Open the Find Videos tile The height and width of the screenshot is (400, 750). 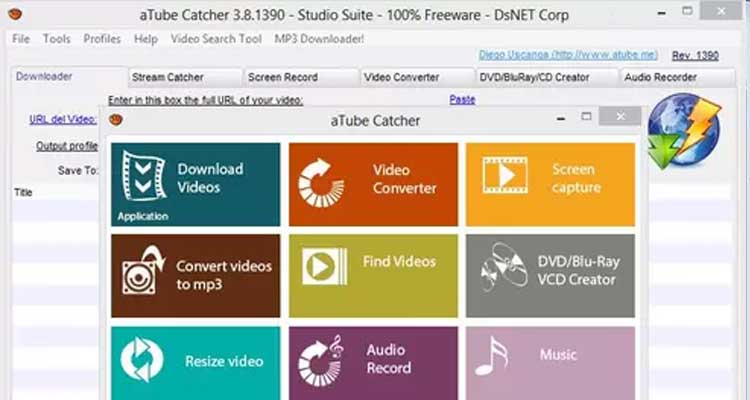[373, 276]
